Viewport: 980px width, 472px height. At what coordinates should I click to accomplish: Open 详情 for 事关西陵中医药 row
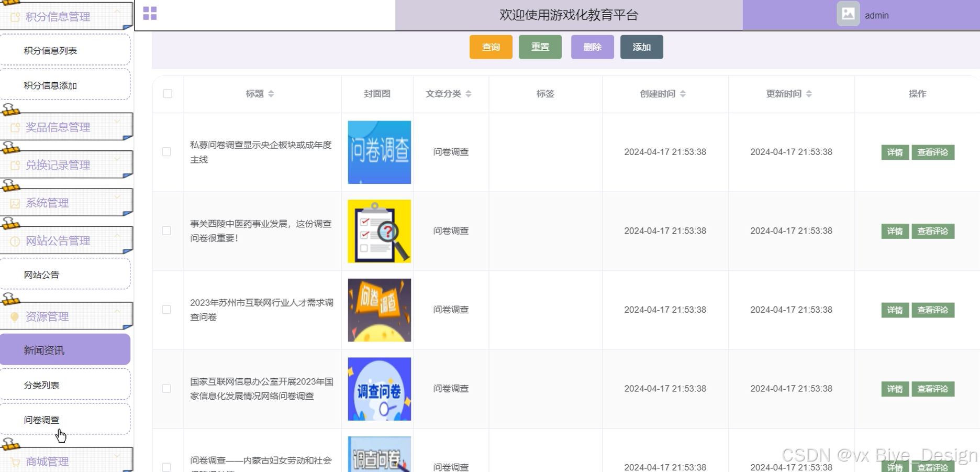(895, 231)
